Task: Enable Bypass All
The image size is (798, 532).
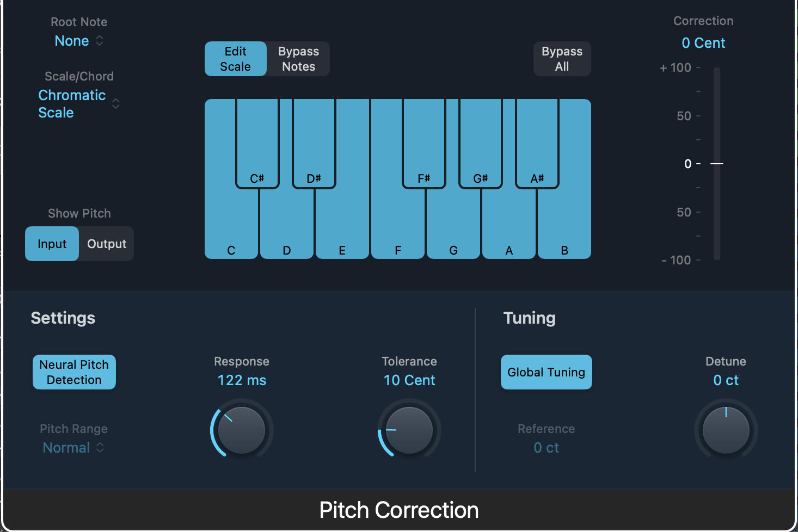Action: pyautogui.click(x=562, y=59)
